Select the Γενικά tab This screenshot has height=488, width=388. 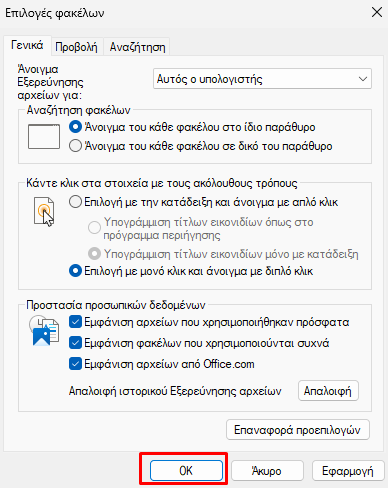point(27,45)
